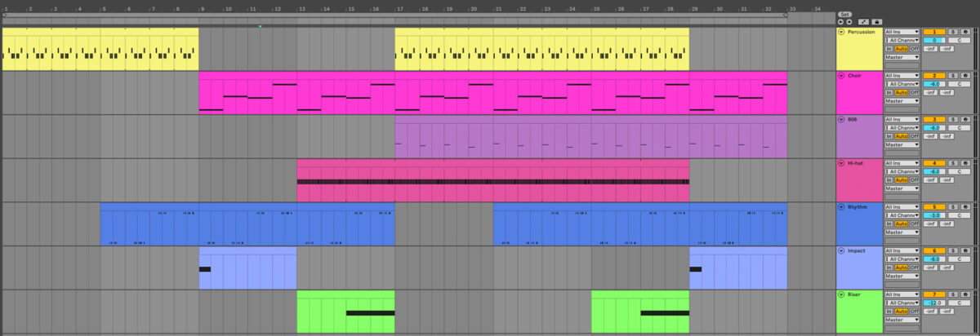Arm the Choir track for recording
This screenshot has height=336, width=980.
[x=965, y=76]
